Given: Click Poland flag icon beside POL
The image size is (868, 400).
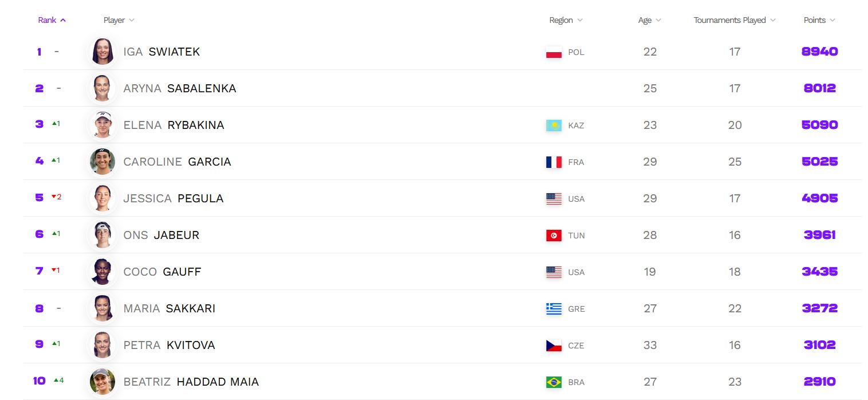Looking at the screenshot, I should click(554, 52).
